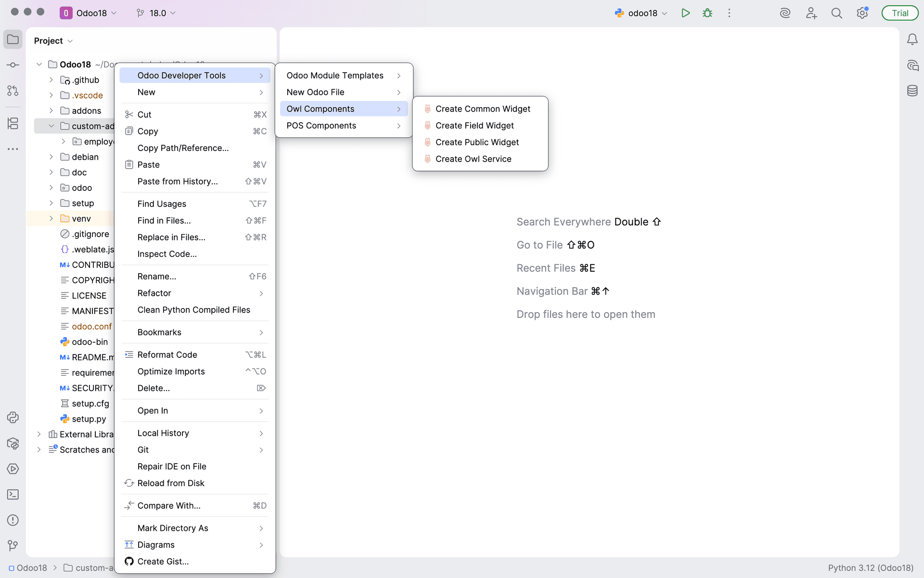This screenshot has width=924, height=578.
Task: Select Create Field Widget menu item
Action: click(x=474, y=126)
